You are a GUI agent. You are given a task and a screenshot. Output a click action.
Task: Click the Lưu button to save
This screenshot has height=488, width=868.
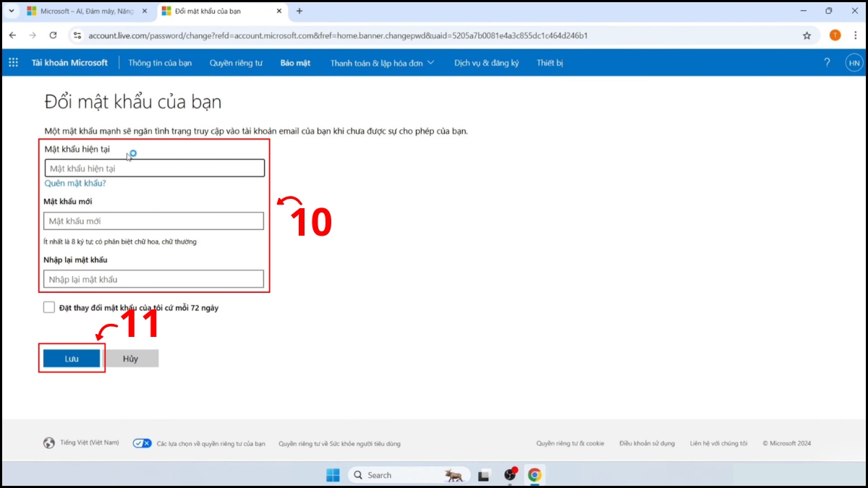[72, 358]
